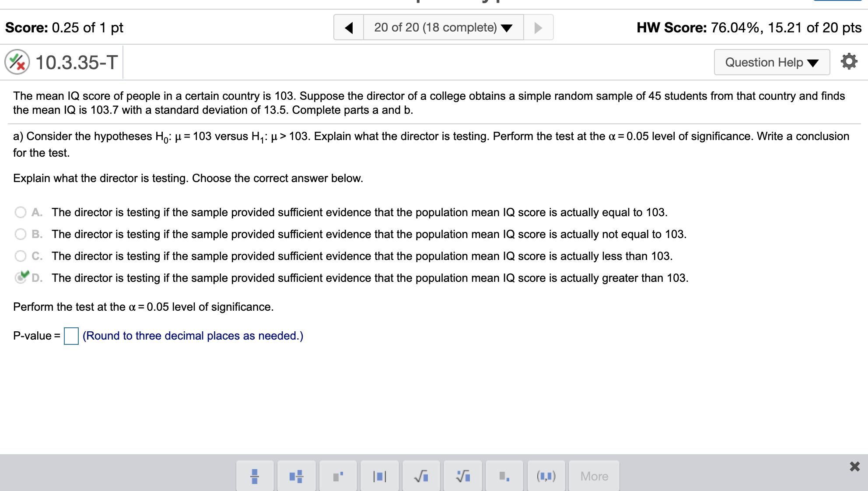Select answer choice B

pyautogui.click(x=20, y=234)
